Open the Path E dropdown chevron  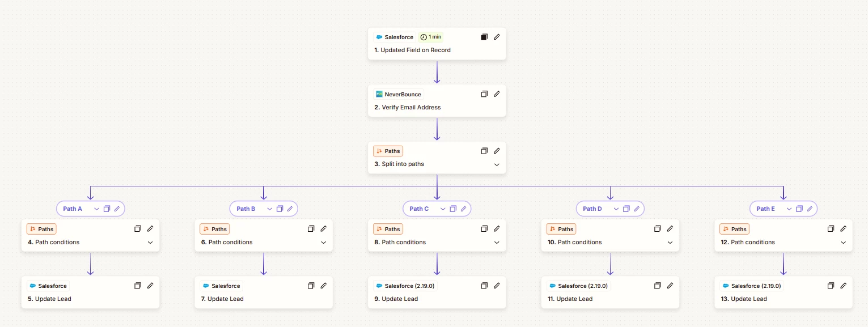pos(789,209)
